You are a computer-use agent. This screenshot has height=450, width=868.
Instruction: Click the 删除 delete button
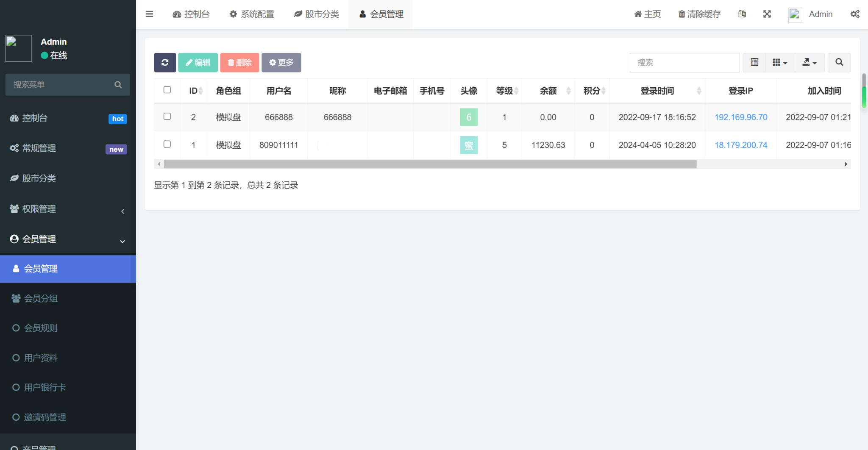240,63
